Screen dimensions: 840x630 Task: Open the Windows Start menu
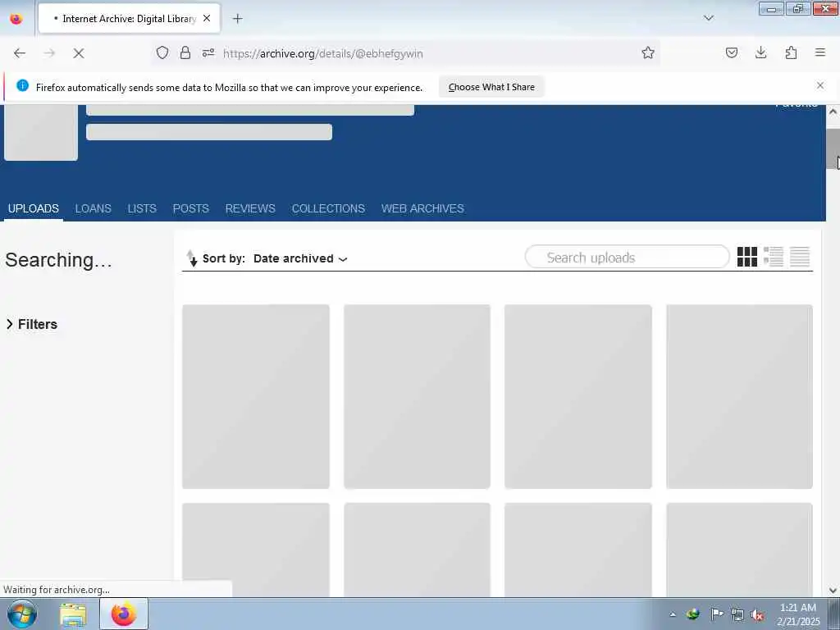[22, 614]
